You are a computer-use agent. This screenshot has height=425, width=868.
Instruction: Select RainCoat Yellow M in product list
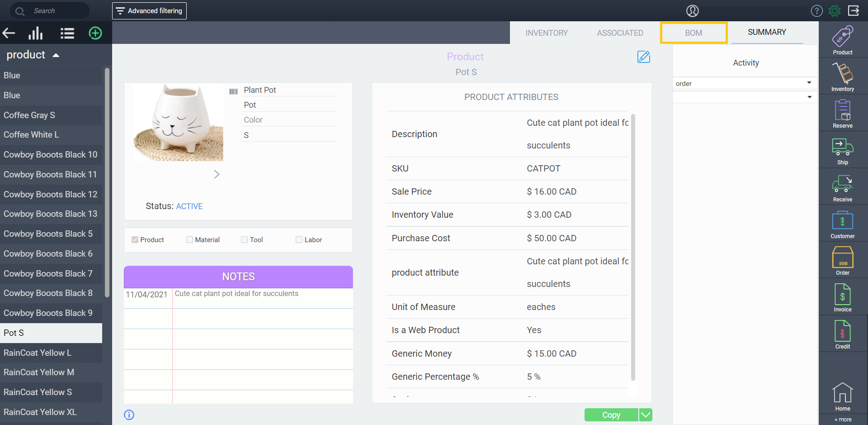[x=51, y=372]
